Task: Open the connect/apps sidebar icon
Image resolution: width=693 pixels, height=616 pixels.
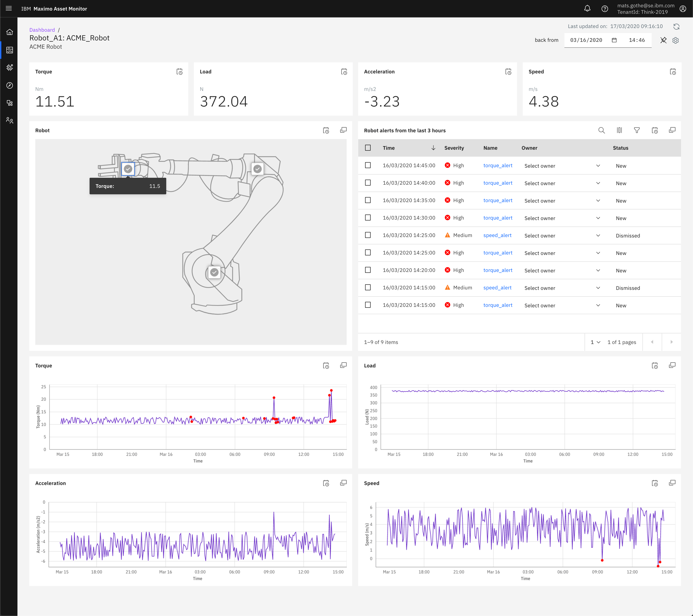Action: tap(9, 103)
